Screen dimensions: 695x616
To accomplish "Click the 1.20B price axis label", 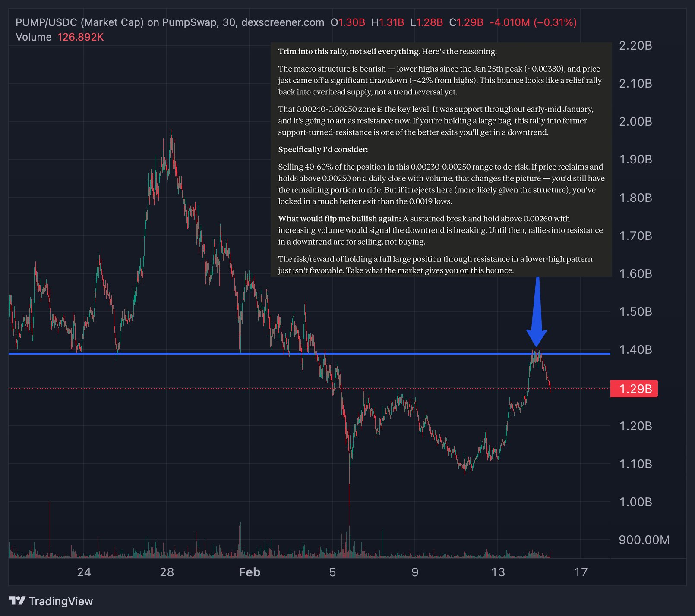I will [x=635, y=426].
